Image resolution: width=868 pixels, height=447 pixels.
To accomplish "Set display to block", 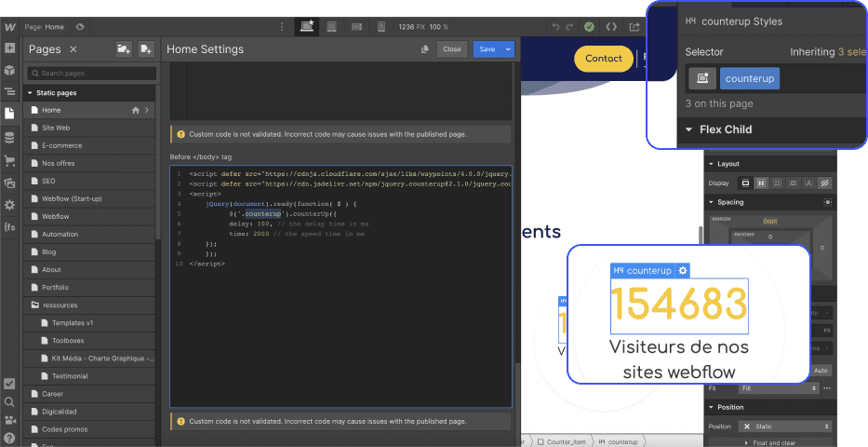I will (x=745, y=183).
